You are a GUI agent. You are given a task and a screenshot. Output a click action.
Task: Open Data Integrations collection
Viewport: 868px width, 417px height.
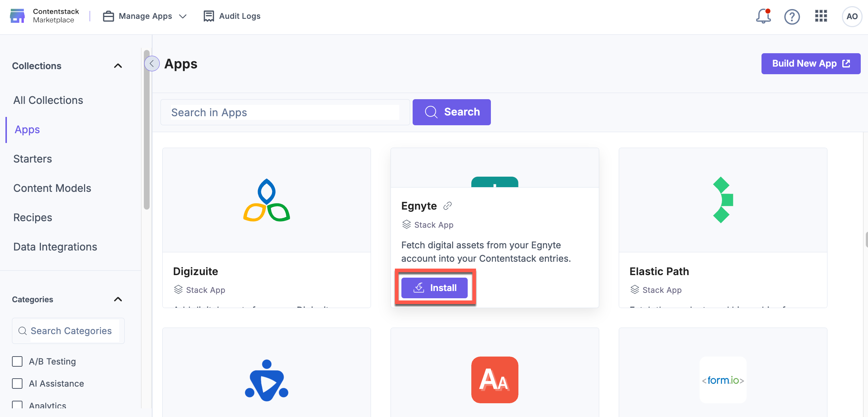[x=55, y=247]
